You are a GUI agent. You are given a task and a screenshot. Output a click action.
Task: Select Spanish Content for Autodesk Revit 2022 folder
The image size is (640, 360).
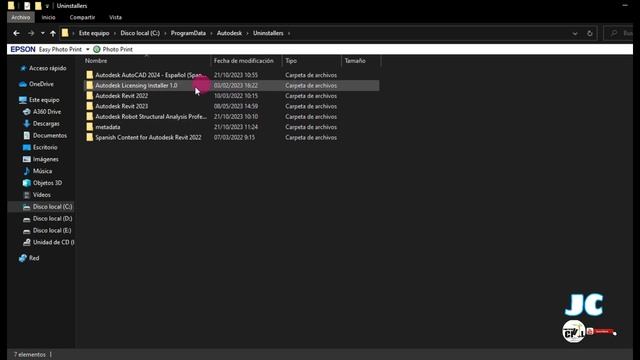[231, 138]
